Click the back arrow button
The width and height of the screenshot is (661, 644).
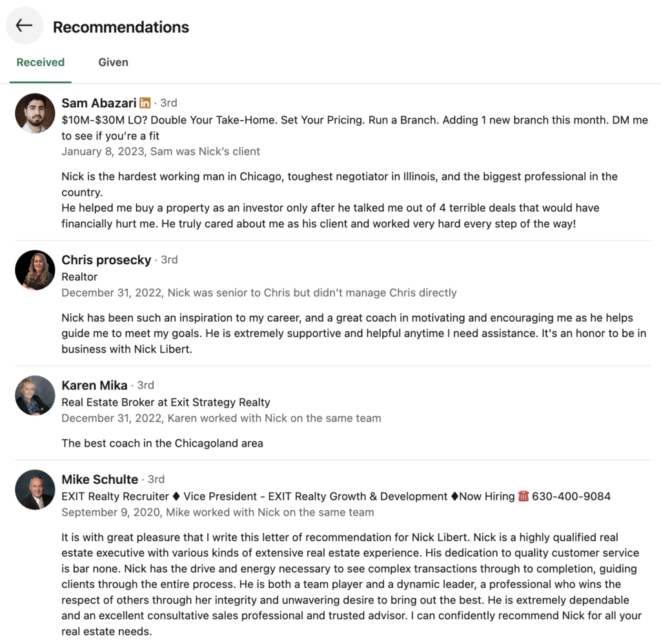[25, 26]
